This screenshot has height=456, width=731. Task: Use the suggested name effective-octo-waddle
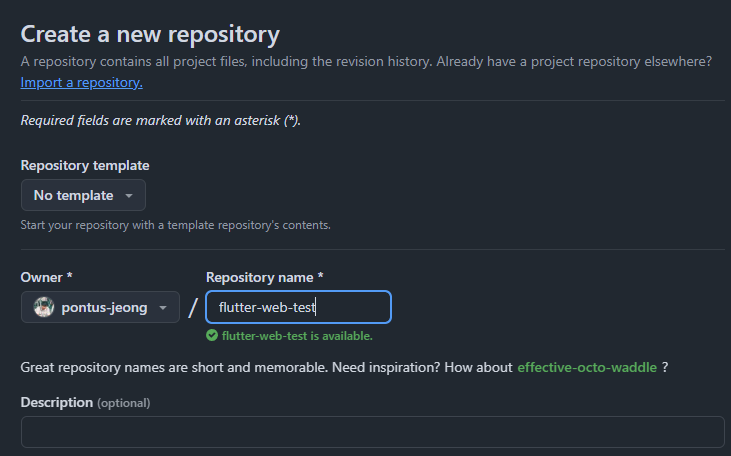(587, 367)
